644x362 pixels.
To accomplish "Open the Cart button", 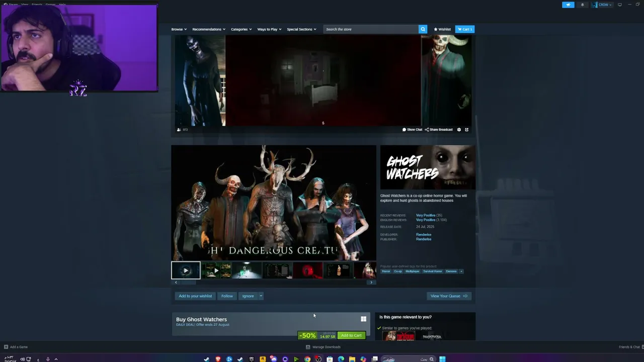I will point(465,29).
